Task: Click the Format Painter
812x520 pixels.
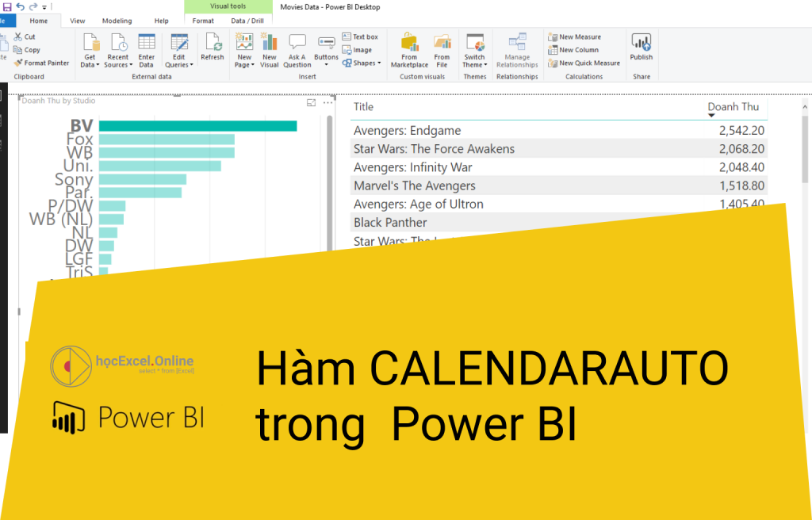Action: coord(41,62)
